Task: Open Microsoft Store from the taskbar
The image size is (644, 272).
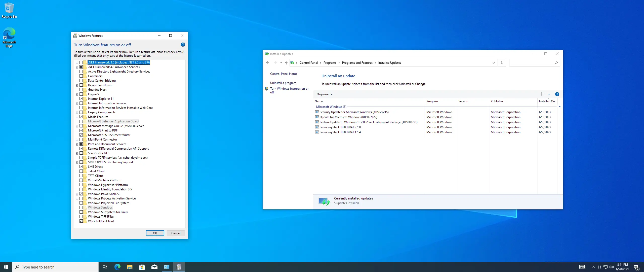Action: pos(142,267)
